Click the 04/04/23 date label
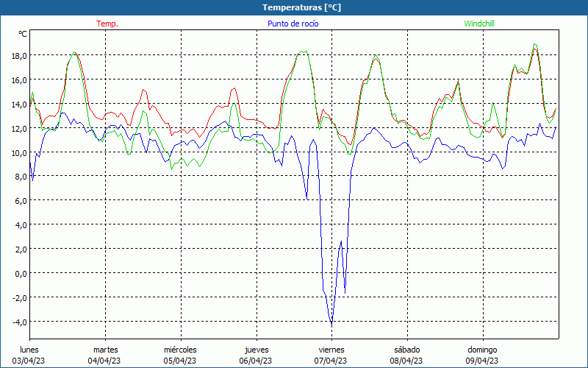 click(104, 361)
